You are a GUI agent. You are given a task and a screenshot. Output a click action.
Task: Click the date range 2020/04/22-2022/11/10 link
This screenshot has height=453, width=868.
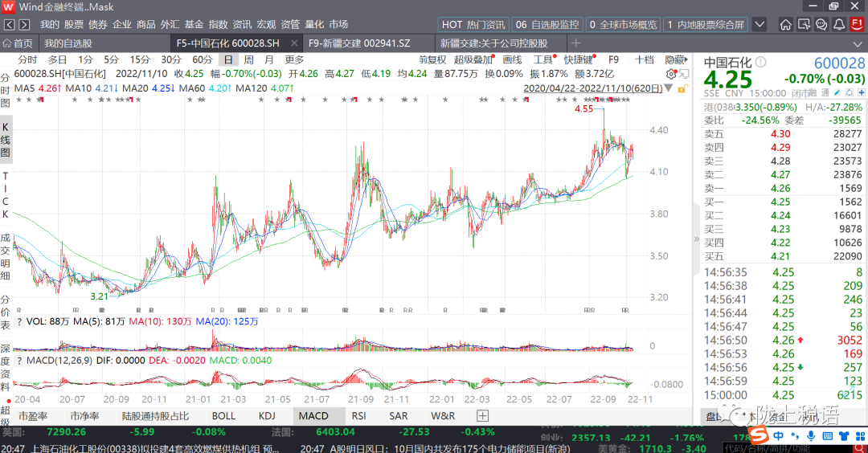pyautogui.click(x=593, y=88)
